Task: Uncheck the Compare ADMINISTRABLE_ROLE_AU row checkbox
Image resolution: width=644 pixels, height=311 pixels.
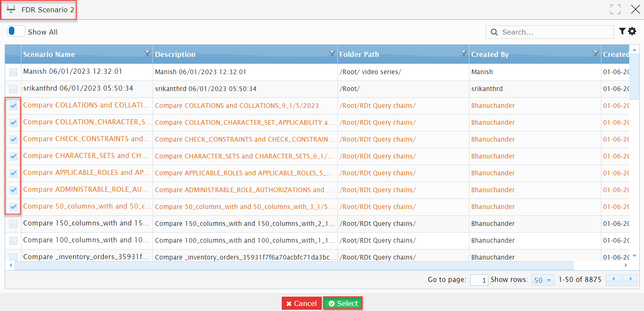Action: click(13, 190)
